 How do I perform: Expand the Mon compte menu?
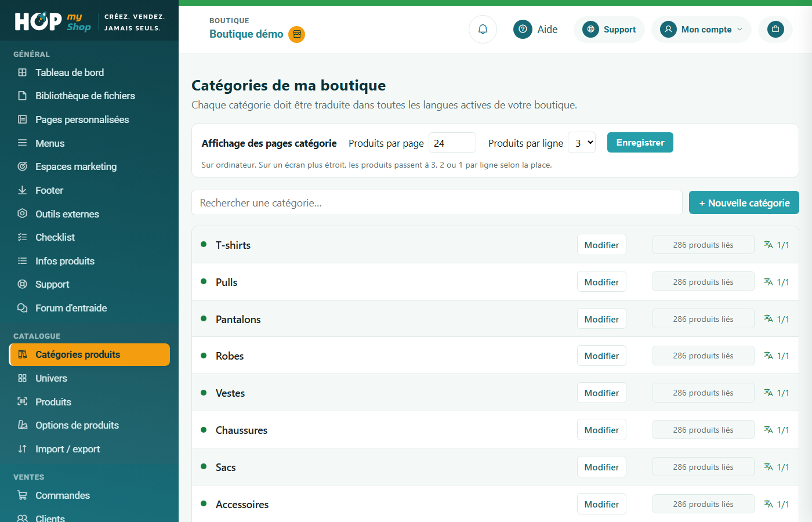(701, 30)
